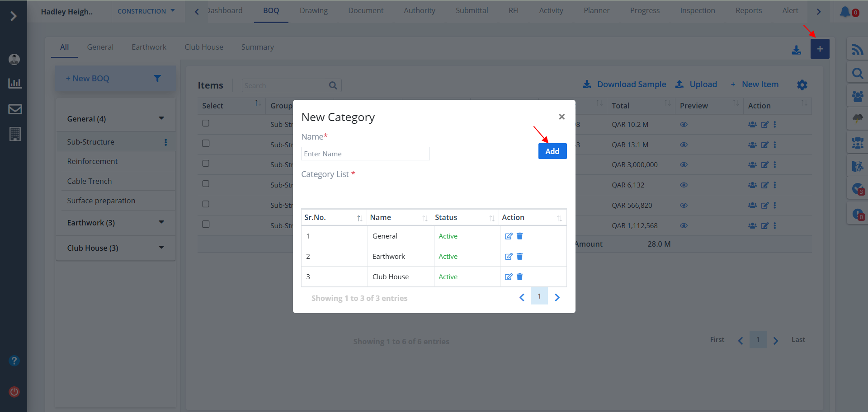Open the CONSTRUCTION dropdown
Image resolution: width=868 pixels, height=412 pixels.
click(x=146, y=11)
